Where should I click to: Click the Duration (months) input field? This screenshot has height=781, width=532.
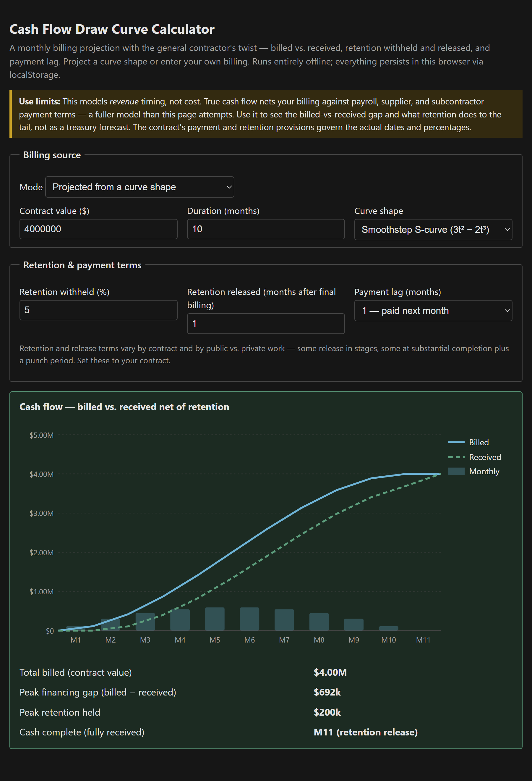click(x=266, y=229)
